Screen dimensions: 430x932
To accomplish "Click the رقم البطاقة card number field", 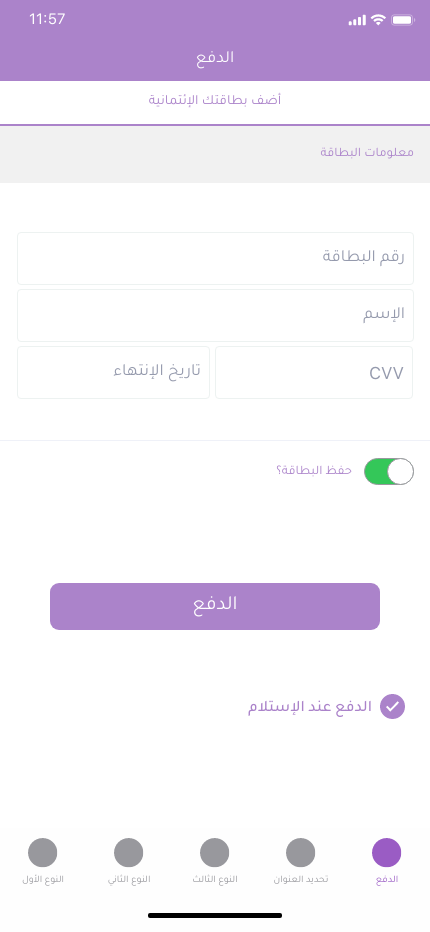I will coord(215,259).
